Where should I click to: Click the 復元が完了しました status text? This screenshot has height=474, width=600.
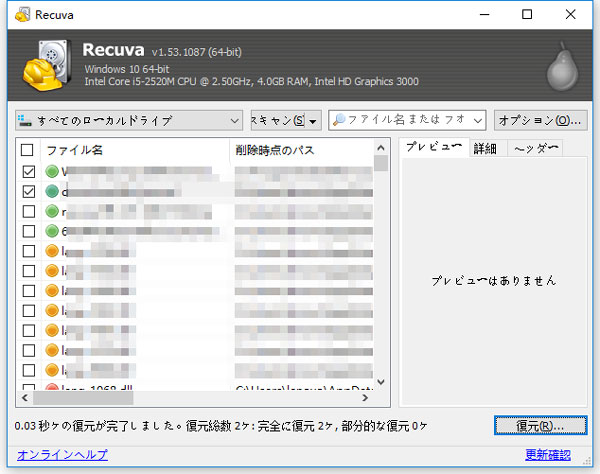(x=220, y=426)
